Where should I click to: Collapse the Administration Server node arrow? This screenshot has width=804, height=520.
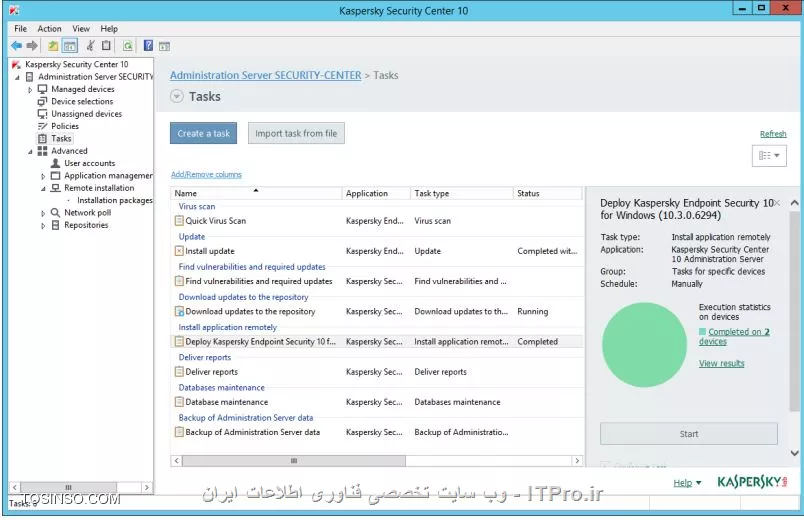(x=17, y=77)
